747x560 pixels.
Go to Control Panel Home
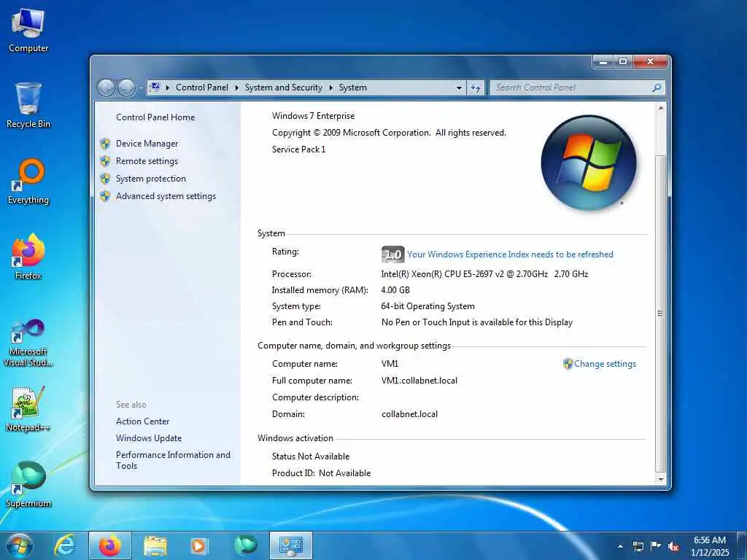point(155,117)
